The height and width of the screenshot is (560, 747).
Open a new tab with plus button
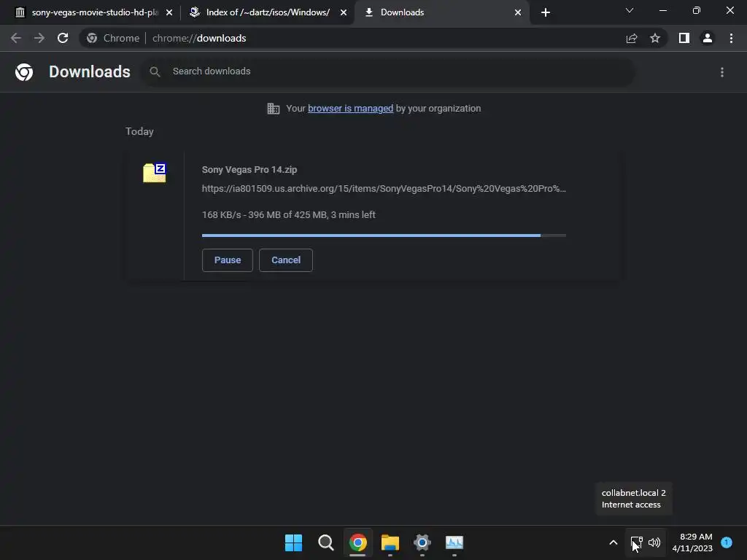pyautogui.click(x=546, y=12)
